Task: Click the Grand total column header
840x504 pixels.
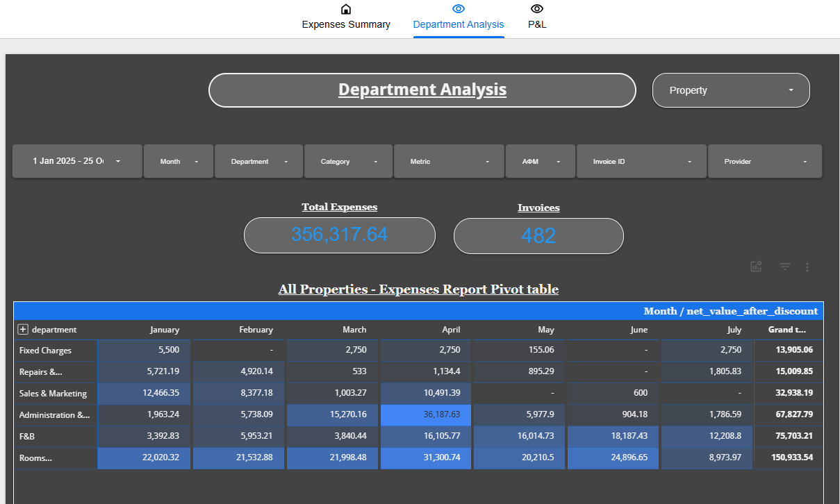Action: coord(787,330)
